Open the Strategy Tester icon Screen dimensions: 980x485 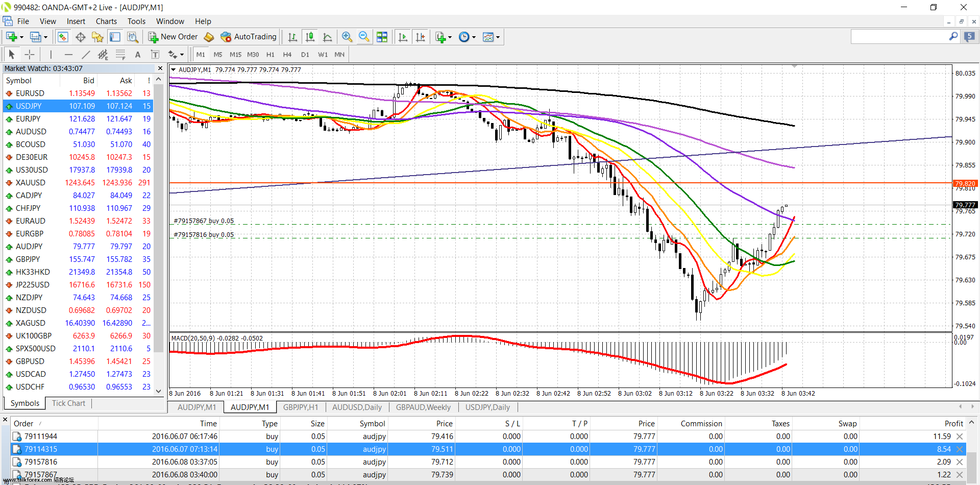click(133, 37)
